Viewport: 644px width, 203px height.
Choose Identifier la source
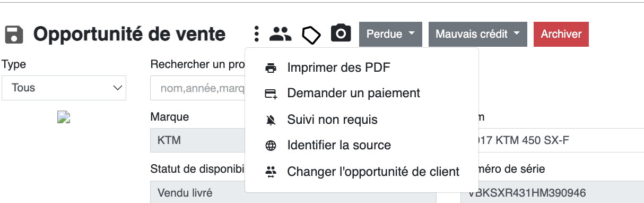click(339, 145)
